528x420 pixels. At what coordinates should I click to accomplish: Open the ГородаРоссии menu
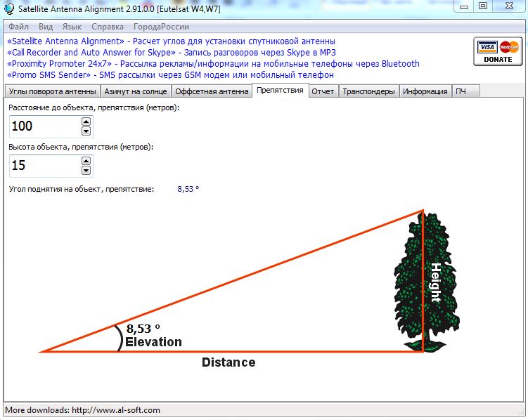click(161, 27)
